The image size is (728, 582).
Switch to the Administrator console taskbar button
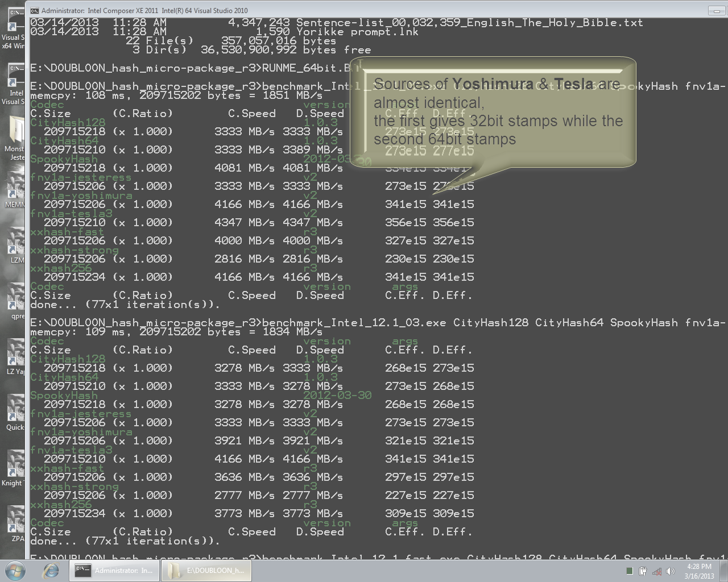(114, 571)
